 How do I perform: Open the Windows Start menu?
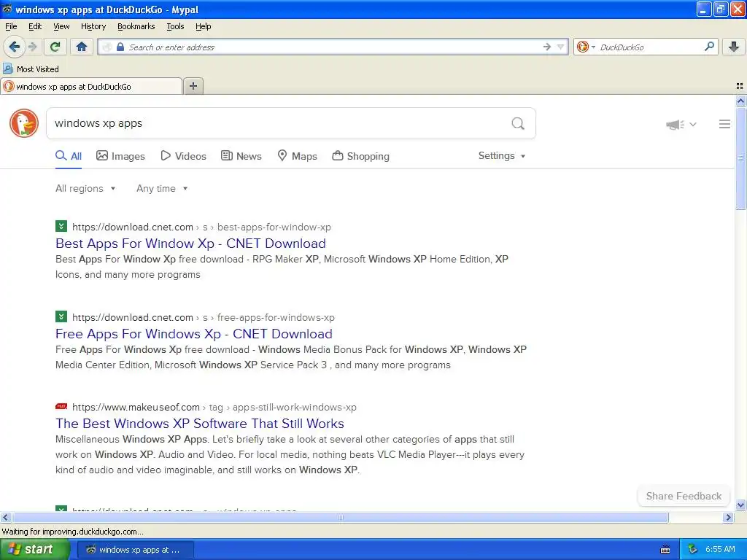[x=34, y=550]
